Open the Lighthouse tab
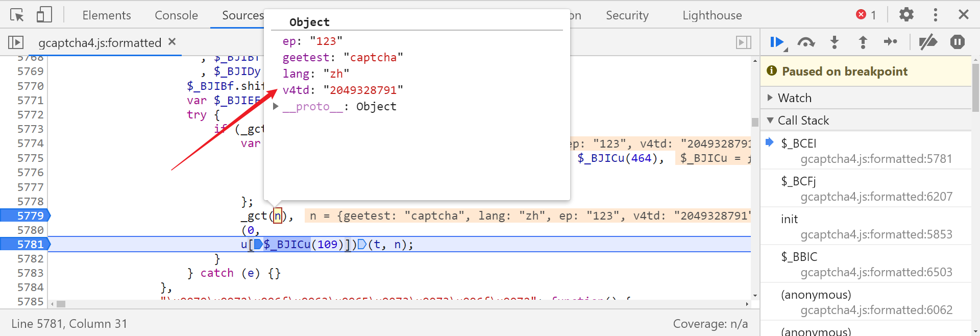Viewport: 980px width, 336px height. click(x=712, y=15)
